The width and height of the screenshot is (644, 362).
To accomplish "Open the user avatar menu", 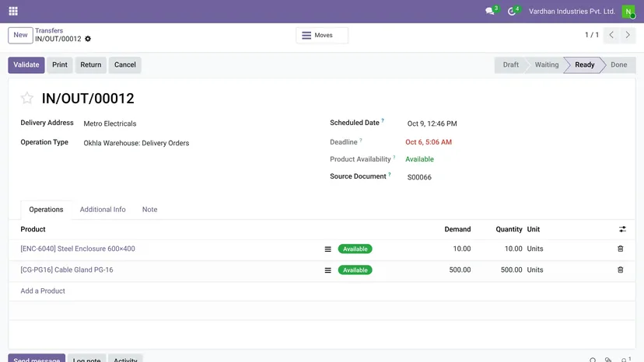I will [628, 12].
